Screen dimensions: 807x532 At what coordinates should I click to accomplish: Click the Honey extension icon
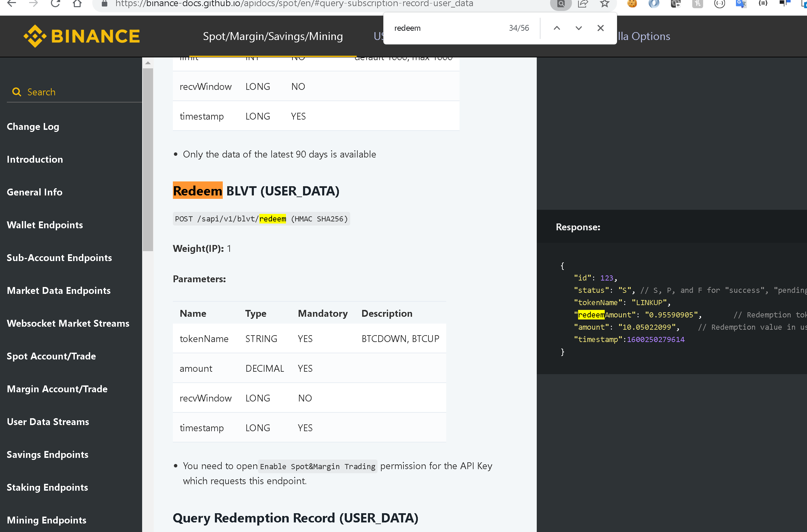pos(698,4)
